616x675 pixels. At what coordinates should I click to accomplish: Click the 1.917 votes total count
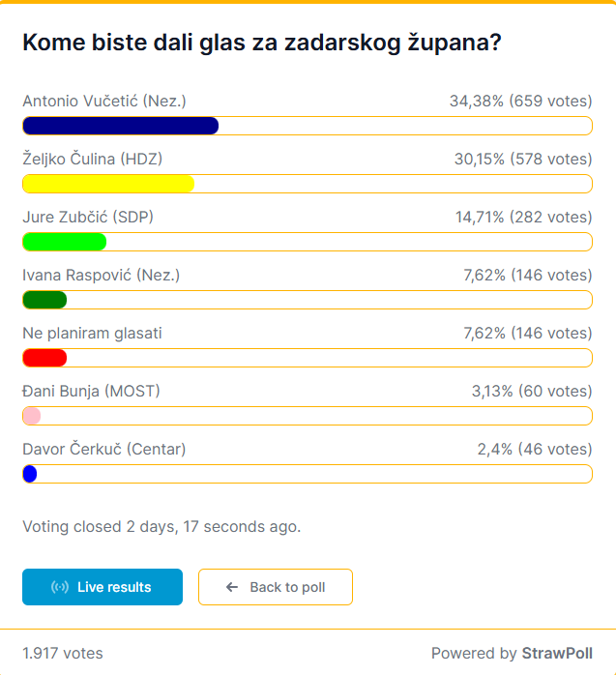[x=63, y=653]
